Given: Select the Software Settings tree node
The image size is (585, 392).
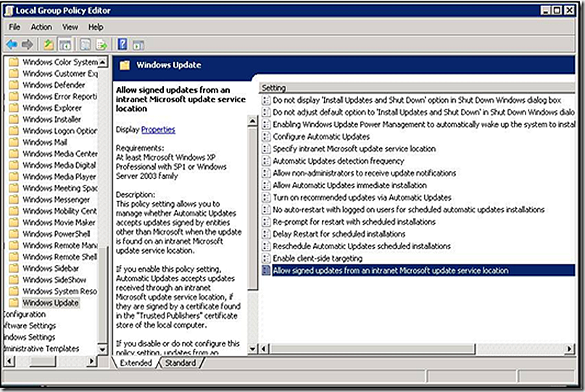Looking at the screenshot, I should point(30,325).
